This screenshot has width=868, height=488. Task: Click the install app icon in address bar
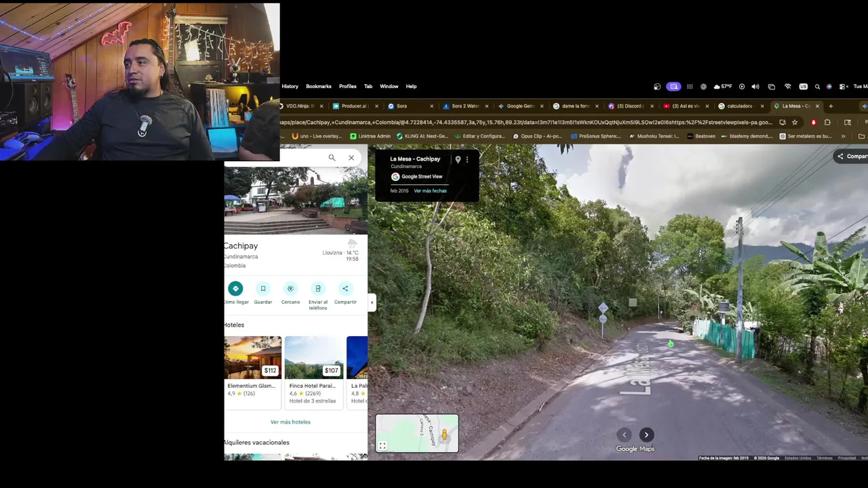pyautogui.click(x=783, y=122)
